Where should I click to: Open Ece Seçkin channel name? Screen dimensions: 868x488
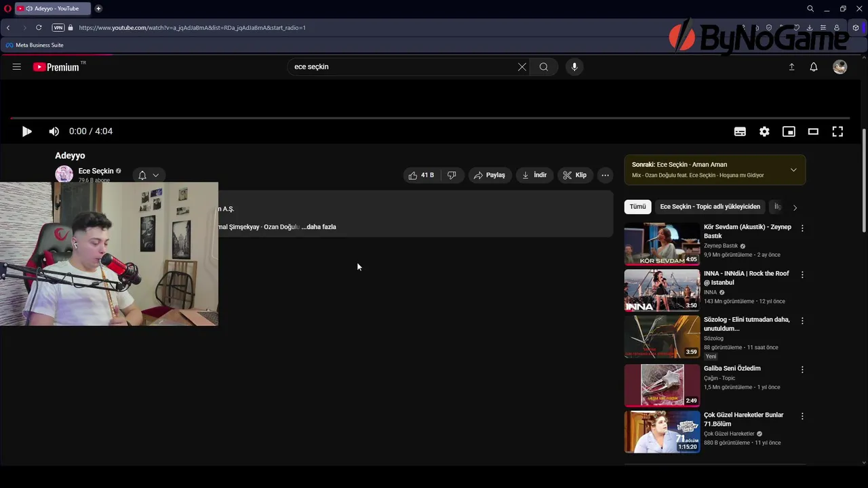(x=96, y=171)
